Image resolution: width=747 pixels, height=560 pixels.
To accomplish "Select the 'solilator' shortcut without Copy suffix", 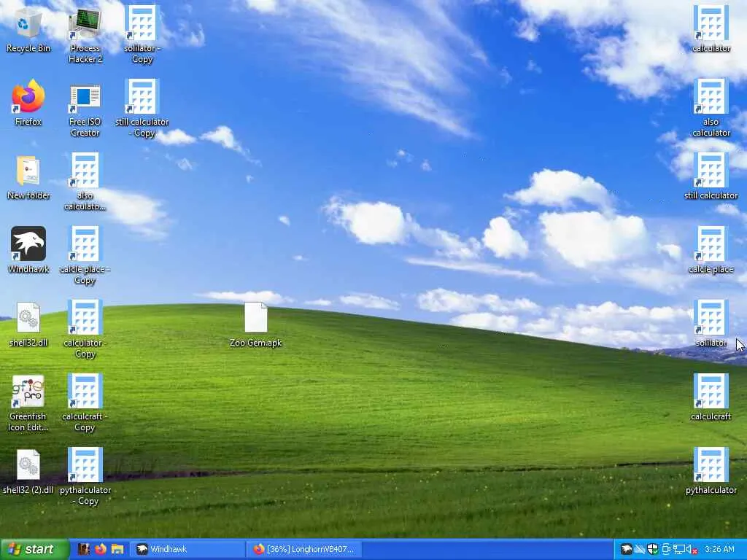I will click(711, 324).
